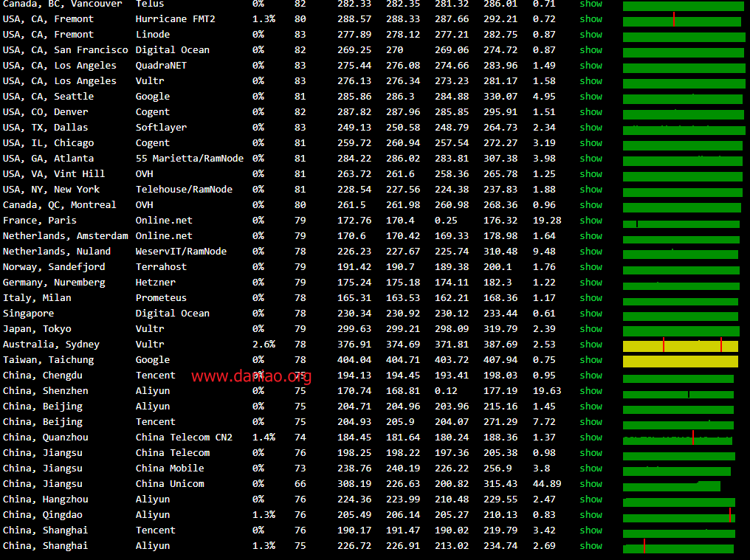The height and width of the screenshot is (560, 750).
Task: Click the latency graph for Hurricane FMT2
Action: coord(681,21)
